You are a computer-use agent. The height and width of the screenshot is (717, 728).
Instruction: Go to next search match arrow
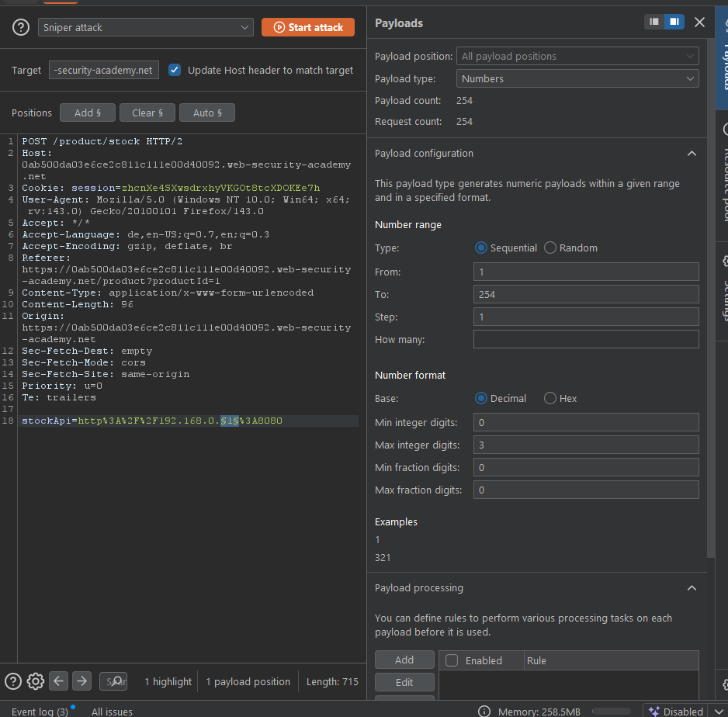pos(82,681)
